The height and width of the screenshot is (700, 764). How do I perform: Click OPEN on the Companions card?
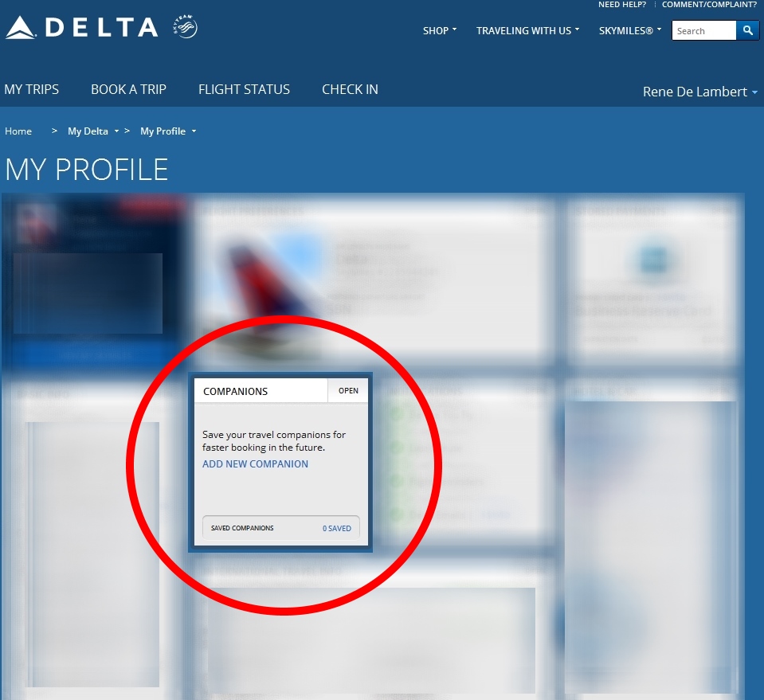(348, 391)
